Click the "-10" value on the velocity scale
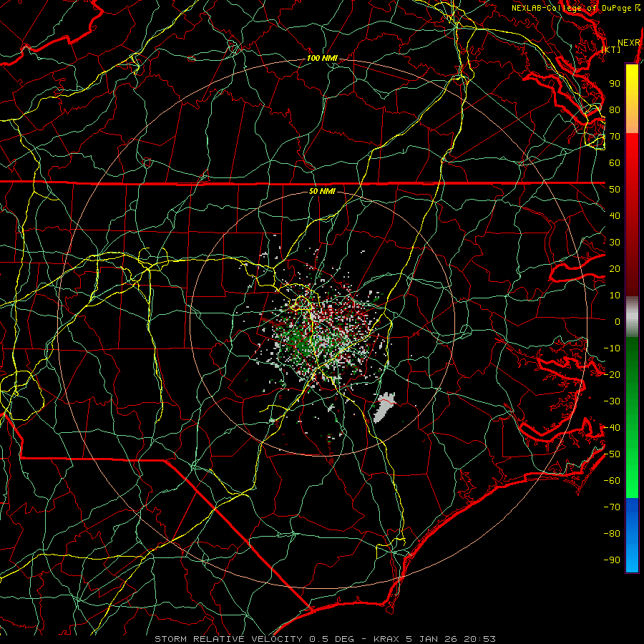This screenshot has width=644, height=644. pos(612,348)
